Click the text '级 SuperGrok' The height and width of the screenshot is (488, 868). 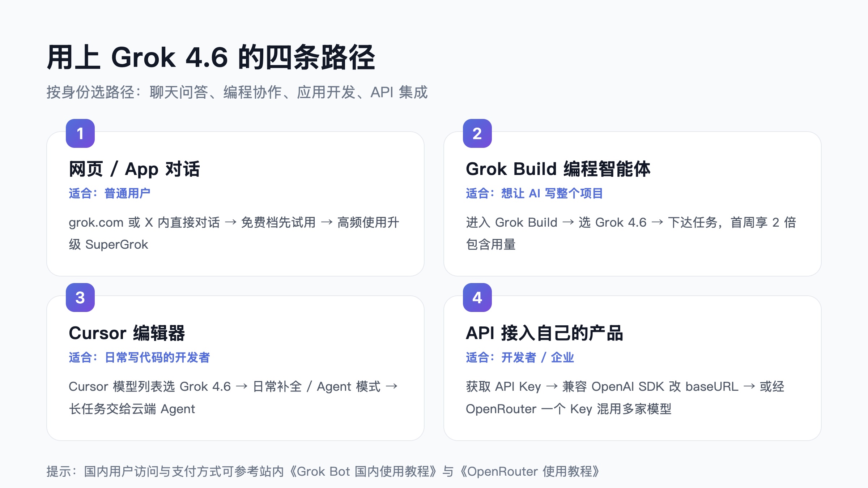coord(109,245)
